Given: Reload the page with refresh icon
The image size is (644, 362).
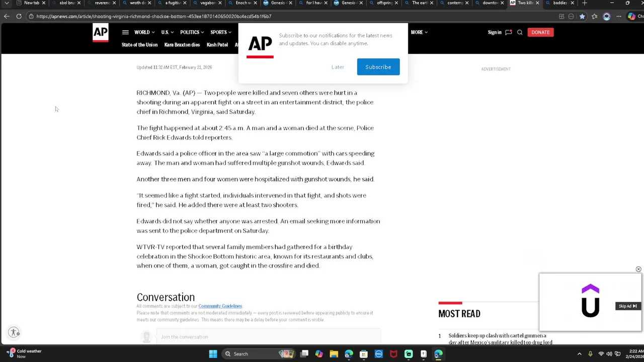Looking at the screenshot, I should 19,16.
